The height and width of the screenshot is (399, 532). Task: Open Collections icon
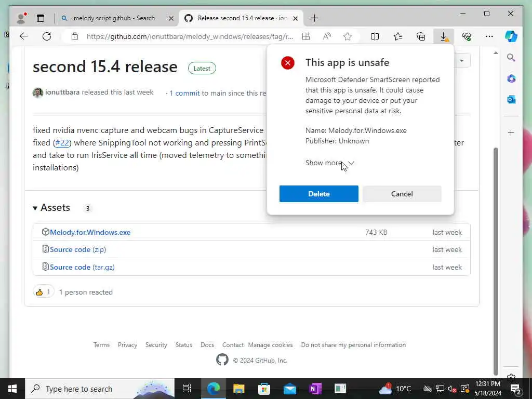coord(421,36)
